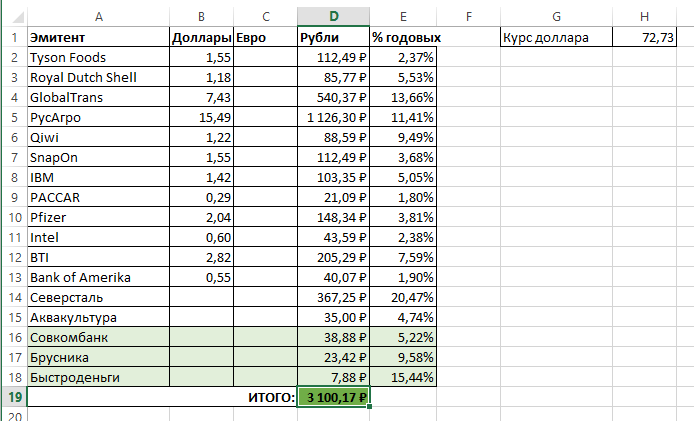Select the 'Аквакультура' cell

[98, 317]
